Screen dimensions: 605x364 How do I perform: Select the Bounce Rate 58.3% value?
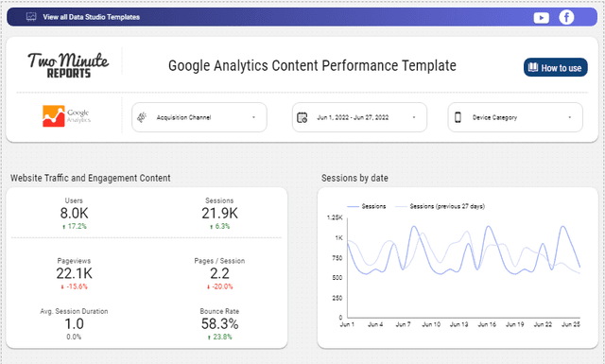(x=219, y=324)
